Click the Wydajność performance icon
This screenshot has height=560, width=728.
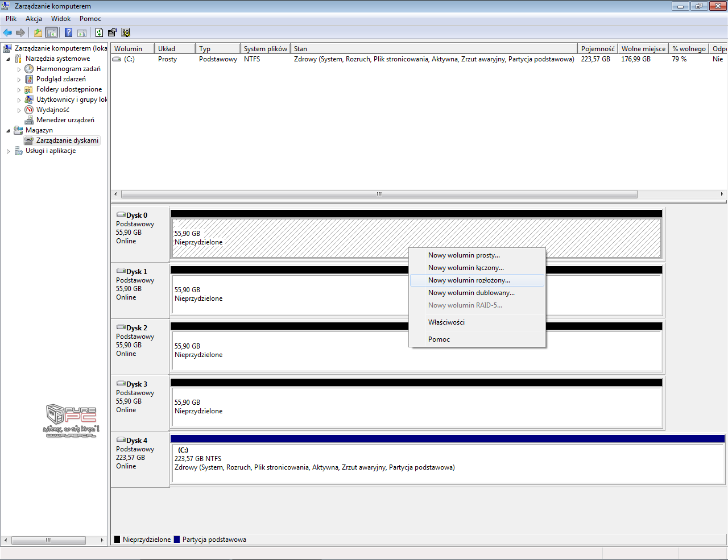[x=29, y=110]
